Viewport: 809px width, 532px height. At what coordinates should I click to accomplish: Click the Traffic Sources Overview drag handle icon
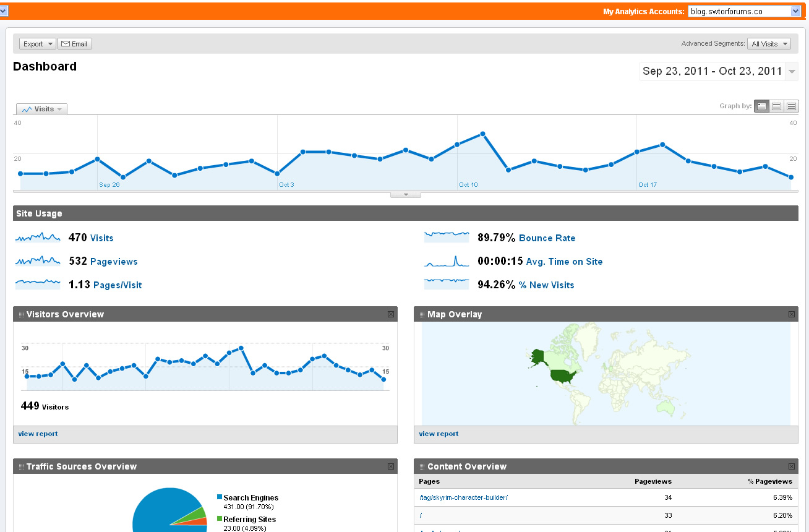21,467
